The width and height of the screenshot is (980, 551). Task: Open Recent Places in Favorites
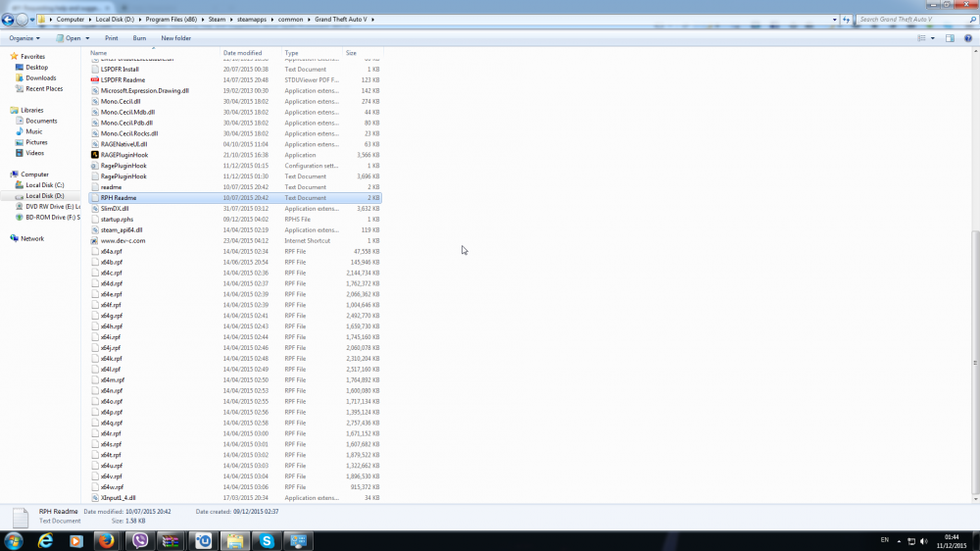pyautogui.click(x=44, y=89)
